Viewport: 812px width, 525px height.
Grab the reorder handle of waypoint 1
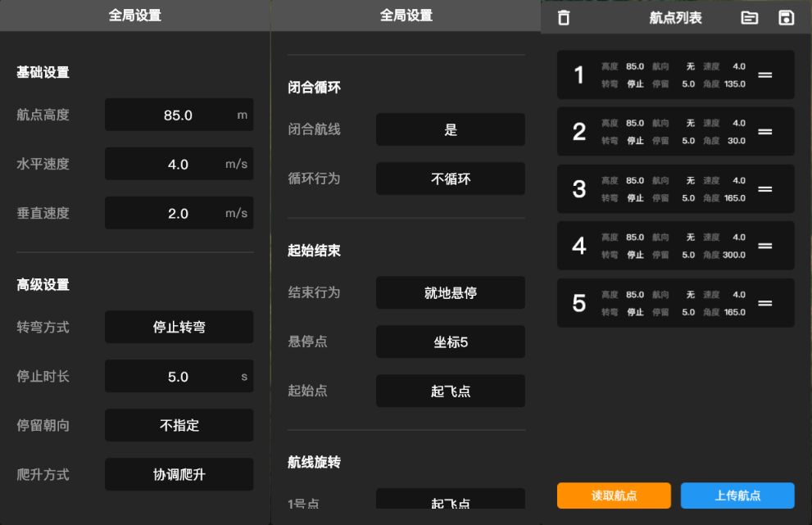[x=764, y=75]
